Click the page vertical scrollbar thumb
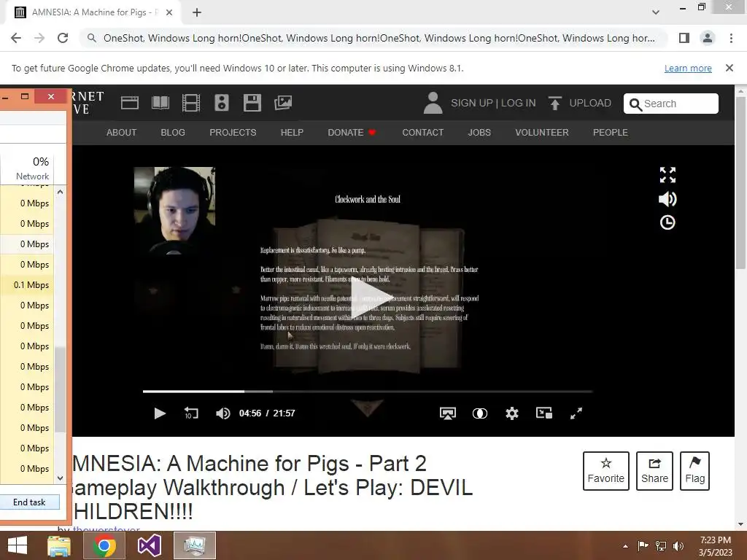747x560 pixels. pos(740,183)
